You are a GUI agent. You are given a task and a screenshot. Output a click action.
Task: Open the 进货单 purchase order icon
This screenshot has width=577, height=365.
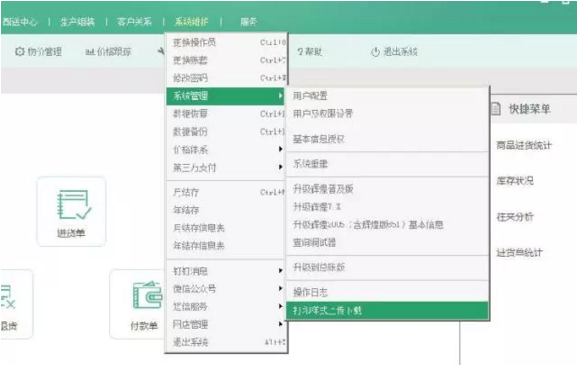74,204
